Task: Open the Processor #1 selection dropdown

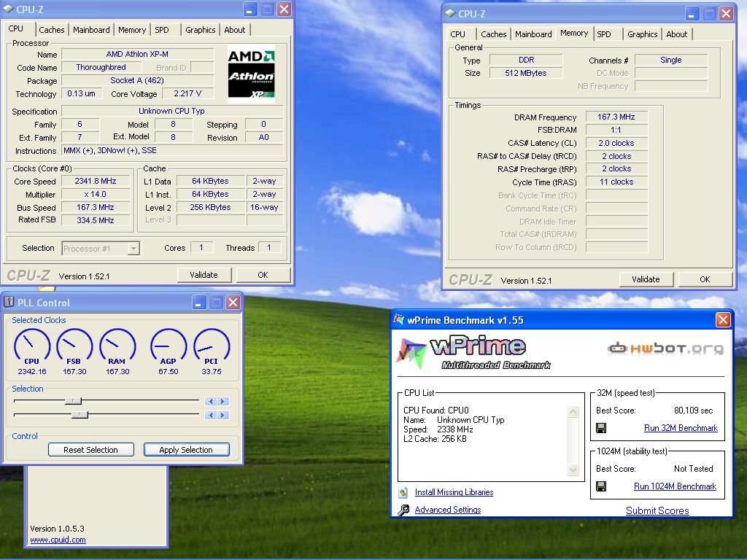Action: click(x=134, y=248)
